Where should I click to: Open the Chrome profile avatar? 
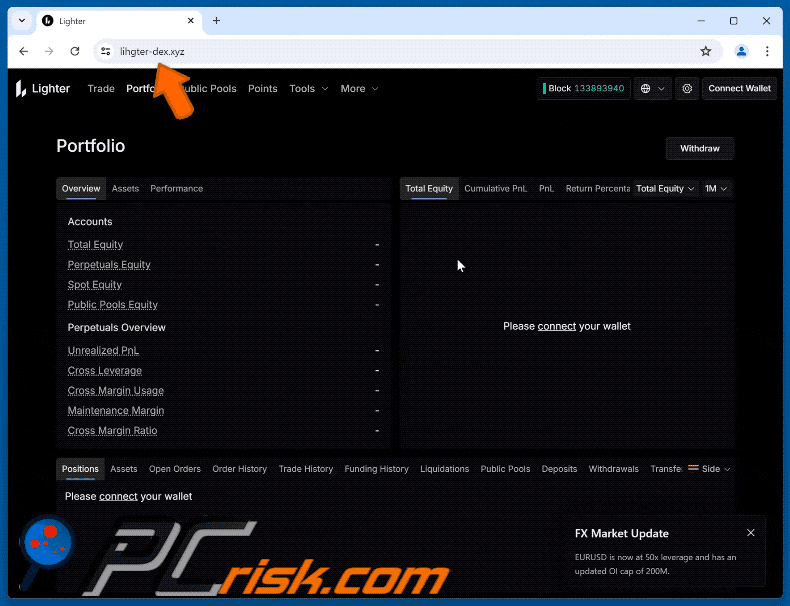click(x=741, y=51)
